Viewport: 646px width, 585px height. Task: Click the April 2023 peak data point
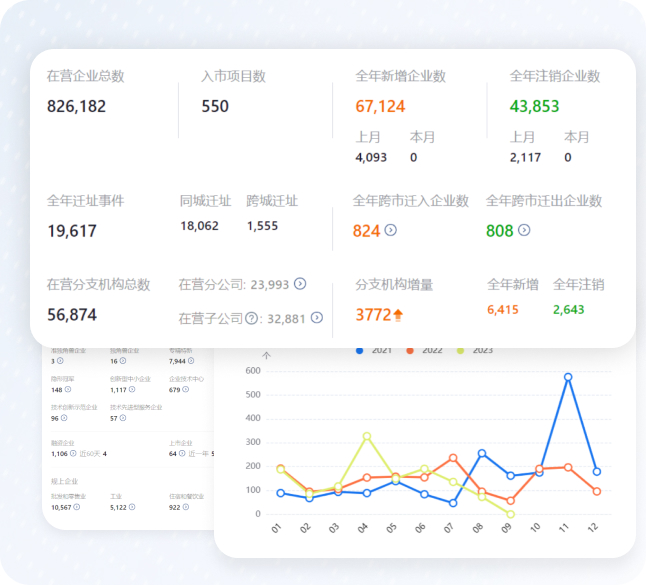click(368, 436)
